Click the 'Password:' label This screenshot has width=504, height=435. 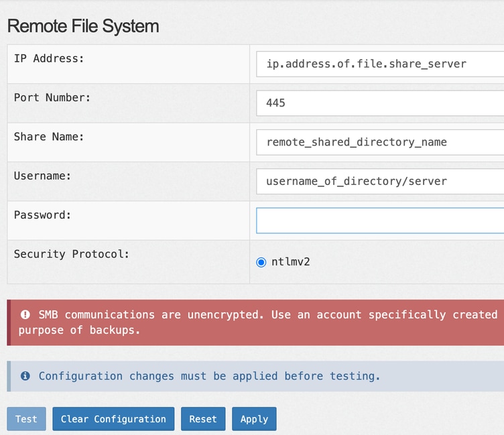click(x=42, y=214)
